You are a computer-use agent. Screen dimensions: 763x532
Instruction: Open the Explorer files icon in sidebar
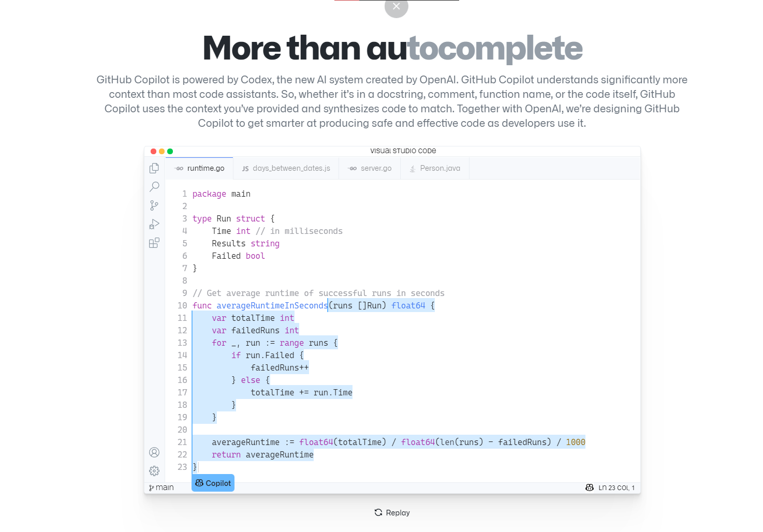pos(154,168)
